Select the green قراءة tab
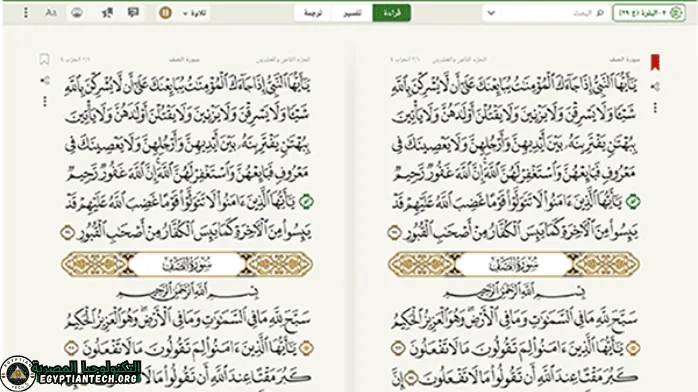Image resolution: width=698 pixels, height=392 pixels. tap(392, 13)
